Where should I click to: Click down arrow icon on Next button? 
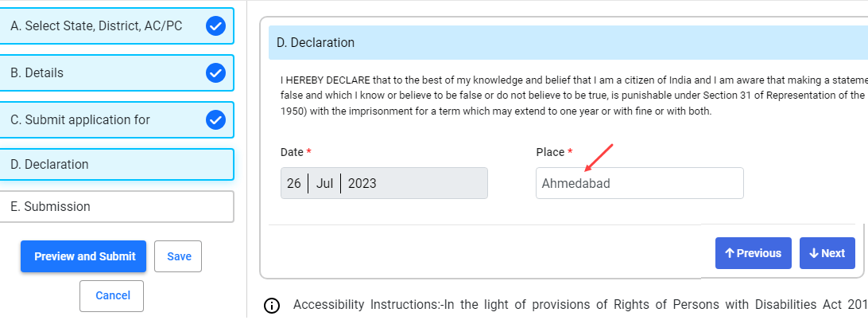[x=814, y=253]
